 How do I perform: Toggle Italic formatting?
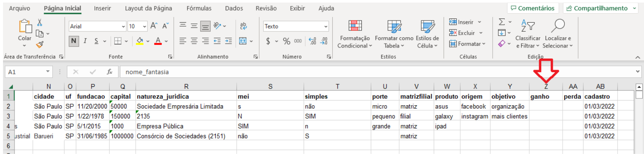(x=85, y=41)
